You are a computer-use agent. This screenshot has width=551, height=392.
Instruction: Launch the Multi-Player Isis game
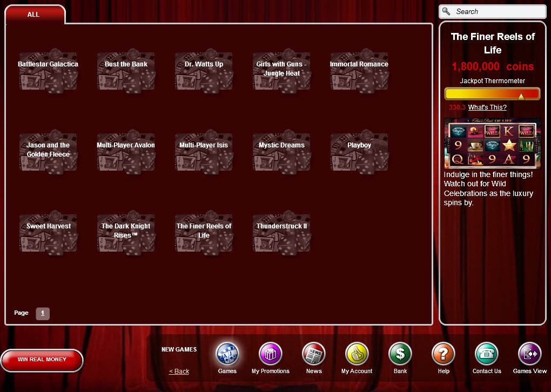[x=204, y=152]
